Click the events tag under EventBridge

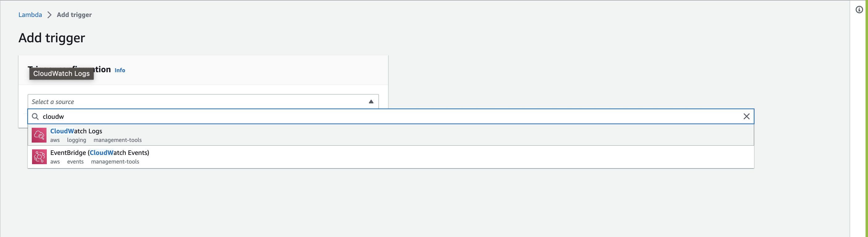75,162
